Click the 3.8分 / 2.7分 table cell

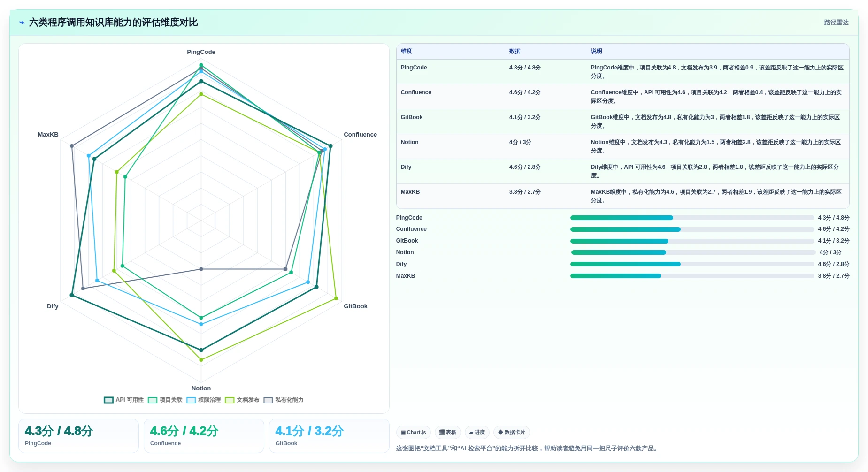525,192
